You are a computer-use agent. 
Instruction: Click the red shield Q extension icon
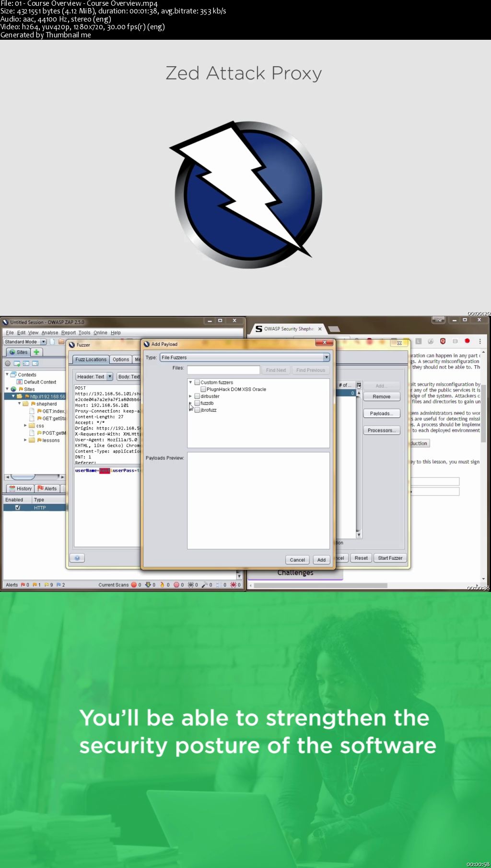[443, 341]
